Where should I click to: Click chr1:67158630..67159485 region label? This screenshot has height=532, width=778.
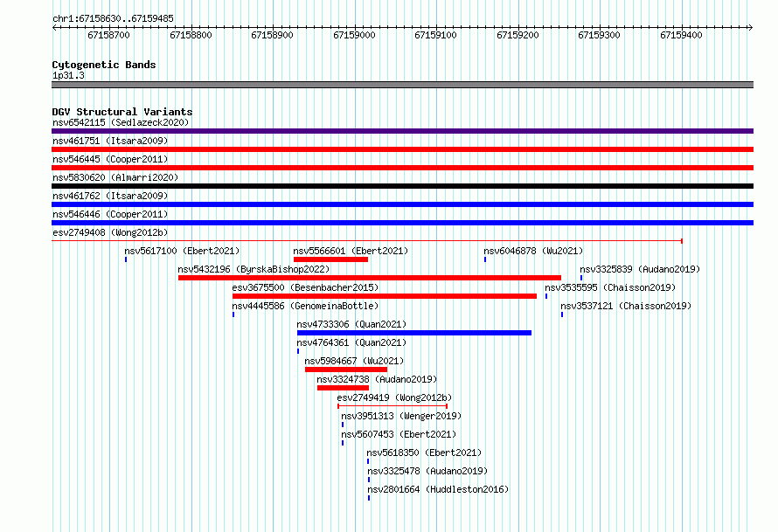click(113, 18)
